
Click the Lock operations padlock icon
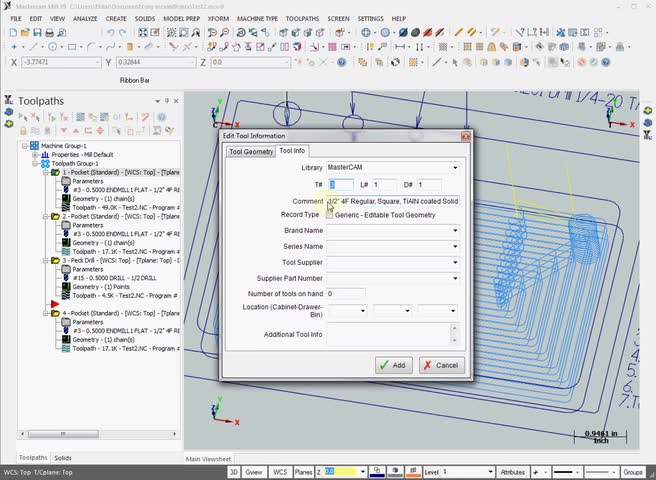point(23,131)
